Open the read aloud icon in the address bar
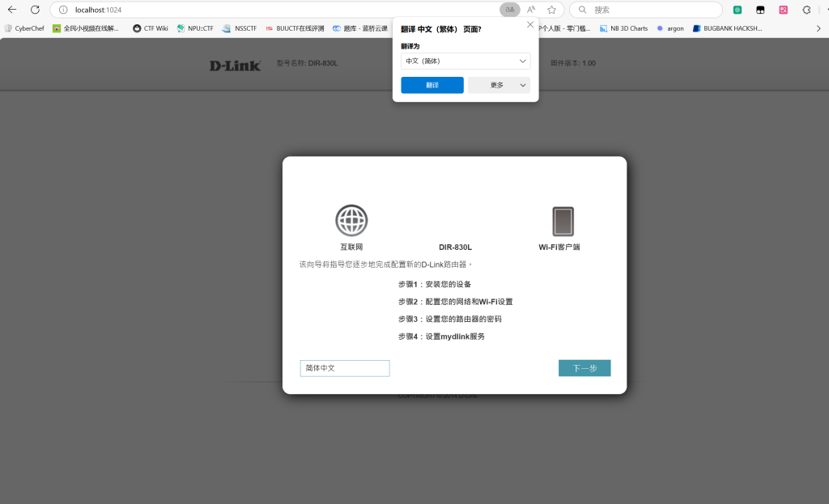The height and width of the screenshot is (504, 829). pyautogui.click(x=531, y=10)
